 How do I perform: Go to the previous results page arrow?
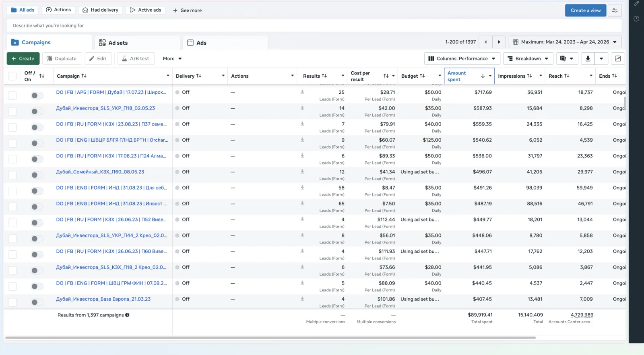[485, 42]
